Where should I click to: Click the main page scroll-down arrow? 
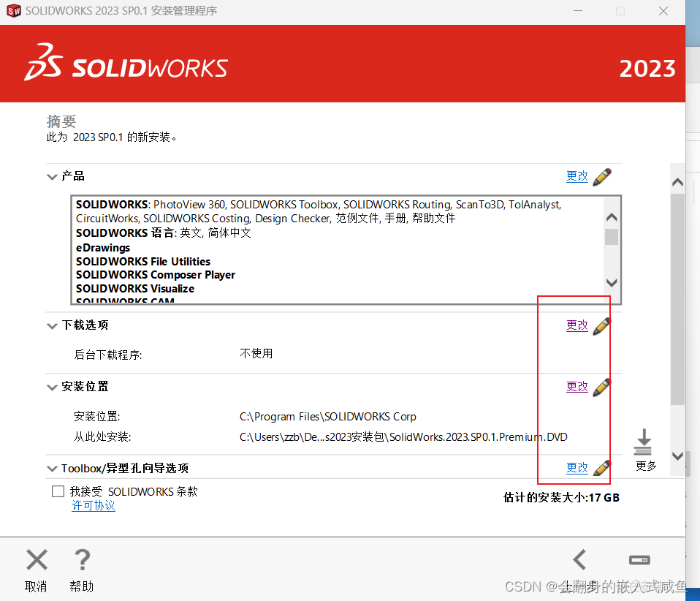coord(677,456)
